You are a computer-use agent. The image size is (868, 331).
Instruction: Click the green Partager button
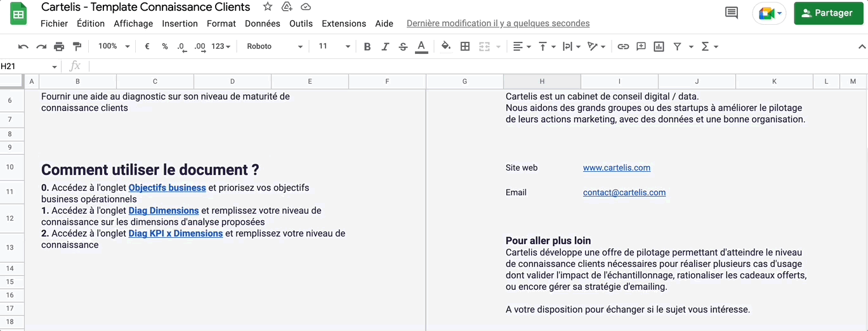(x=827, y=13)
